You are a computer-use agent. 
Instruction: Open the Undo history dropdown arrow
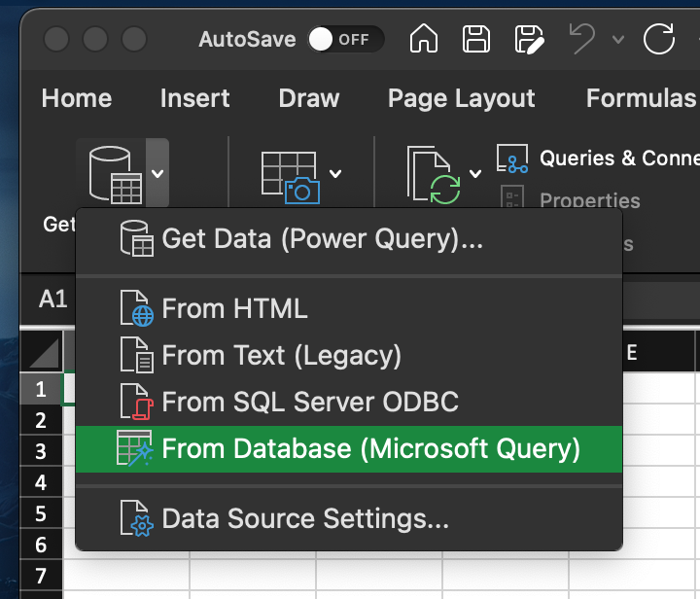click(618, 40)
